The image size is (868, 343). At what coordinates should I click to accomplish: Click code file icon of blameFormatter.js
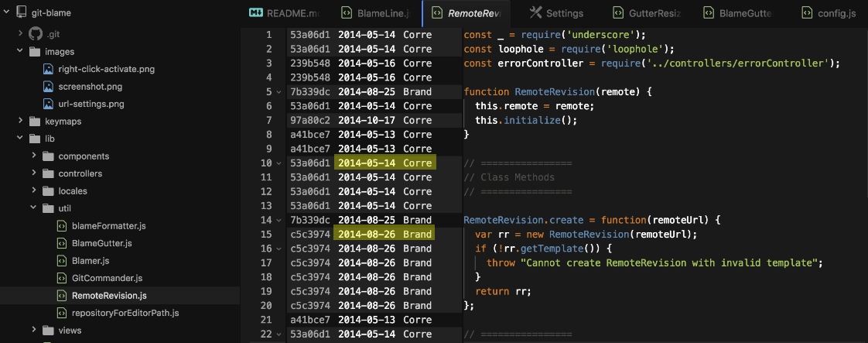tap(62, 225)
